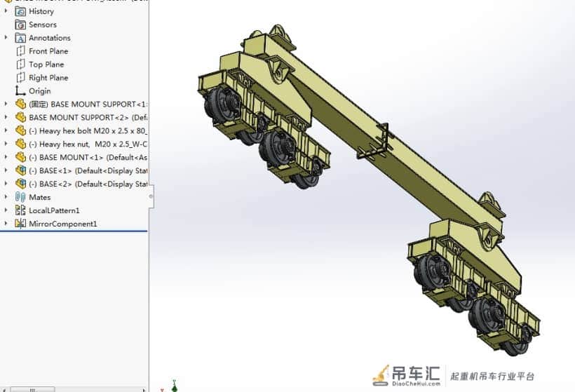Expand the Mates folder

pos(6,197)
